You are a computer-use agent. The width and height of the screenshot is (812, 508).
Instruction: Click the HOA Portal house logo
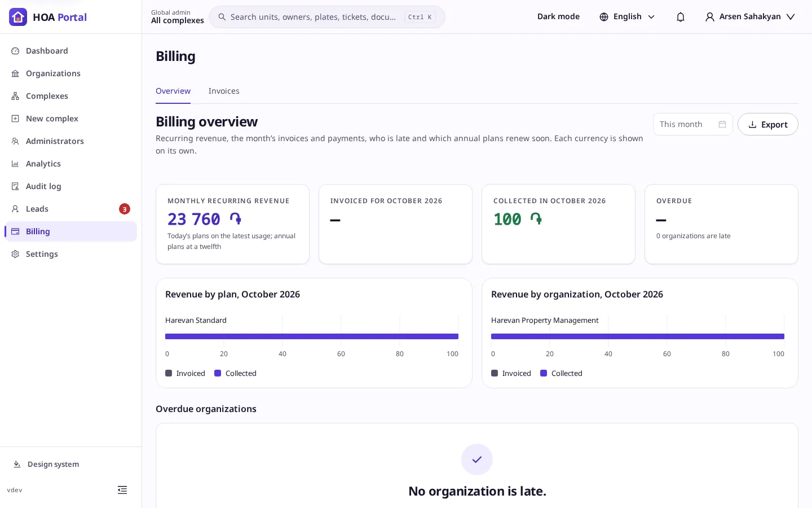[x=18, y=17]
